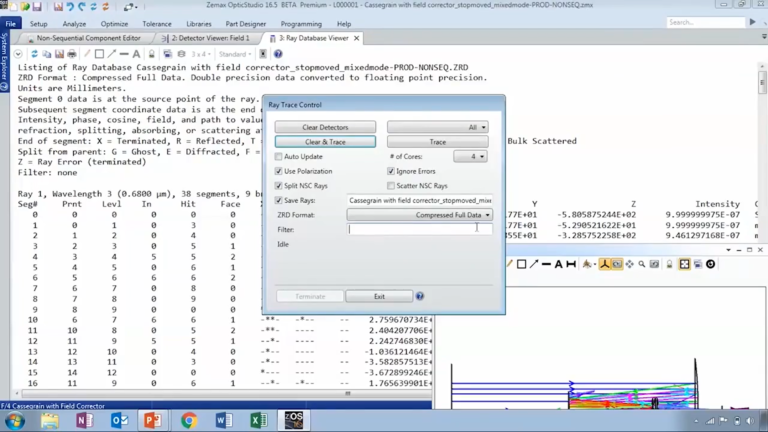Click the print icon in the Ray Database toolbar
This screenshot has height=432, width=768.
tap(72, 54)
